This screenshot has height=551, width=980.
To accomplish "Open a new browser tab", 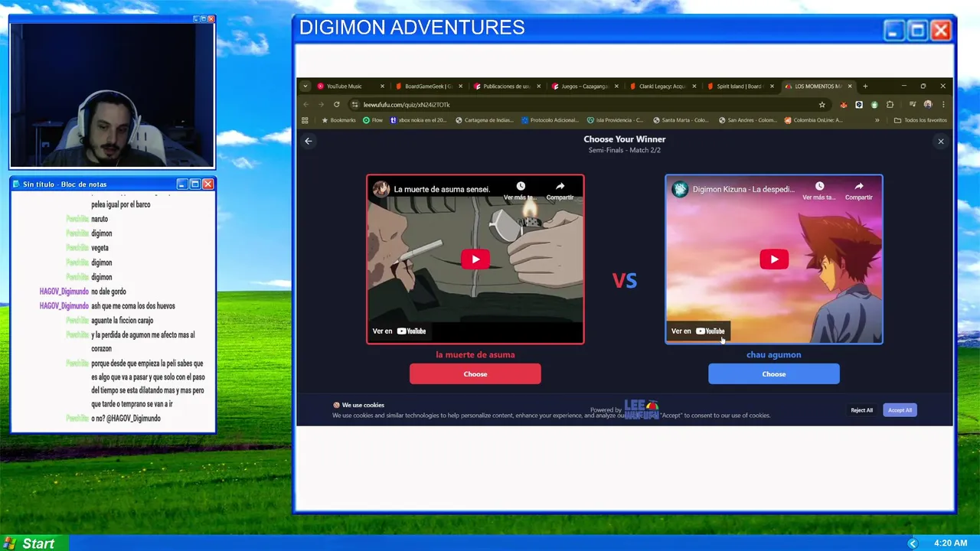I will pos(865,86).
